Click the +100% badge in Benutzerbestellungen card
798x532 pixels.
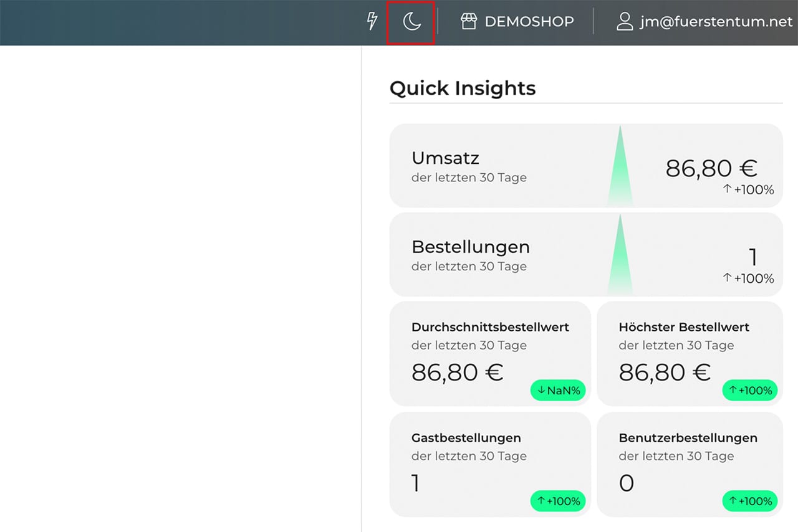coord(750,501)
